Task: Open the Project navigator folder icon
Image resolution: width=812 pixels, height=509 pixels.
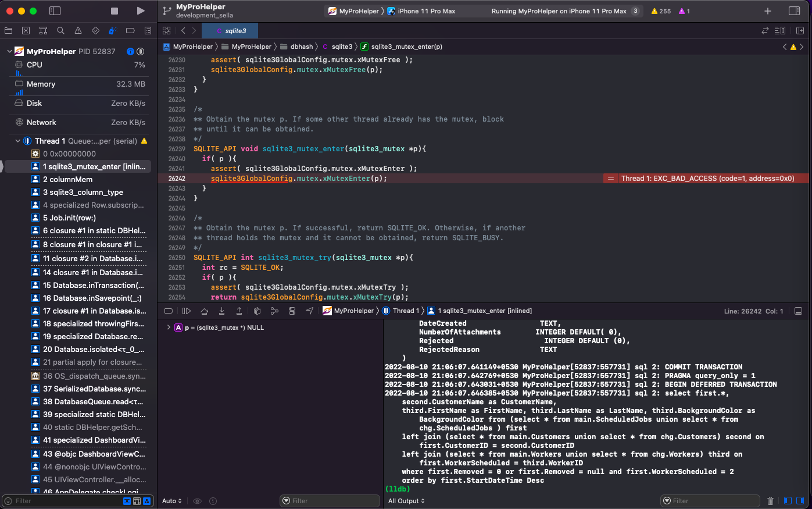Action: (8, 31)
